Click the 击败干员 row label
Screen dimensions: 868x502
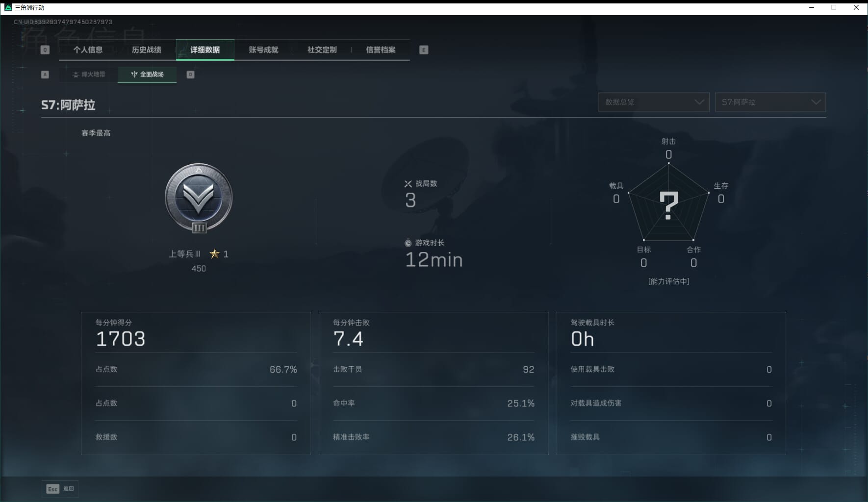tap(348, 369)
